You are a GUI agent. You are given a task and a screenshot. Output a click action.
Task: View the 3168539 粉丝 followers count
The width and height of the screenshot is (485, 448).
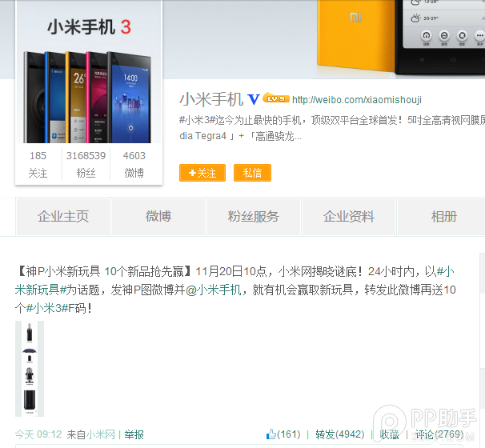[86, 164]
